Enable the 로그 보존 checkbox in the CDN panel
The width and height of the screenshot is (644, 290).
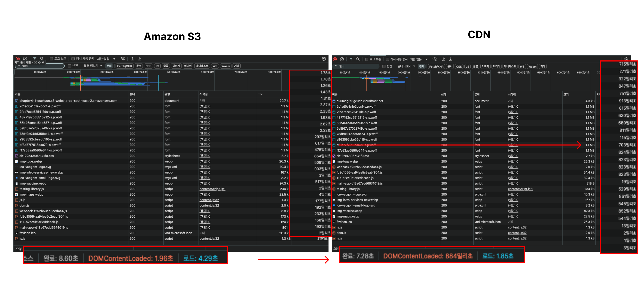[366, 59]
